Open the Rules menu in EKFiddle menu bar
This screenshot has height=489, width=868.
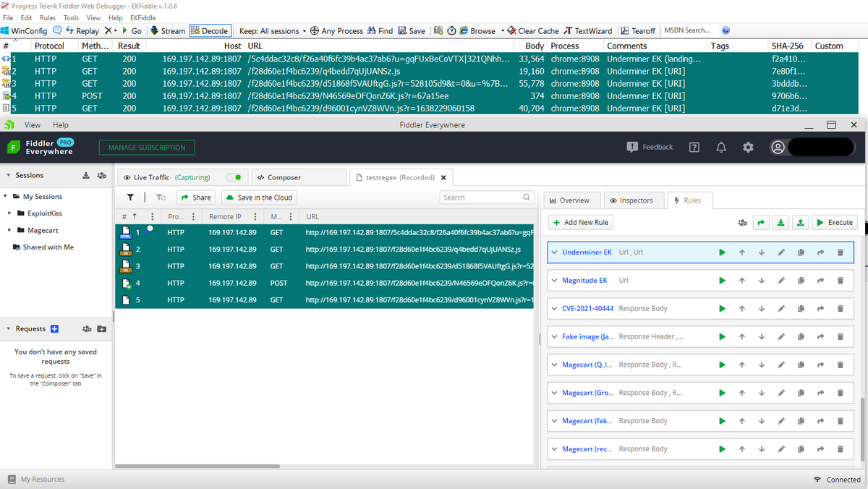48,17
